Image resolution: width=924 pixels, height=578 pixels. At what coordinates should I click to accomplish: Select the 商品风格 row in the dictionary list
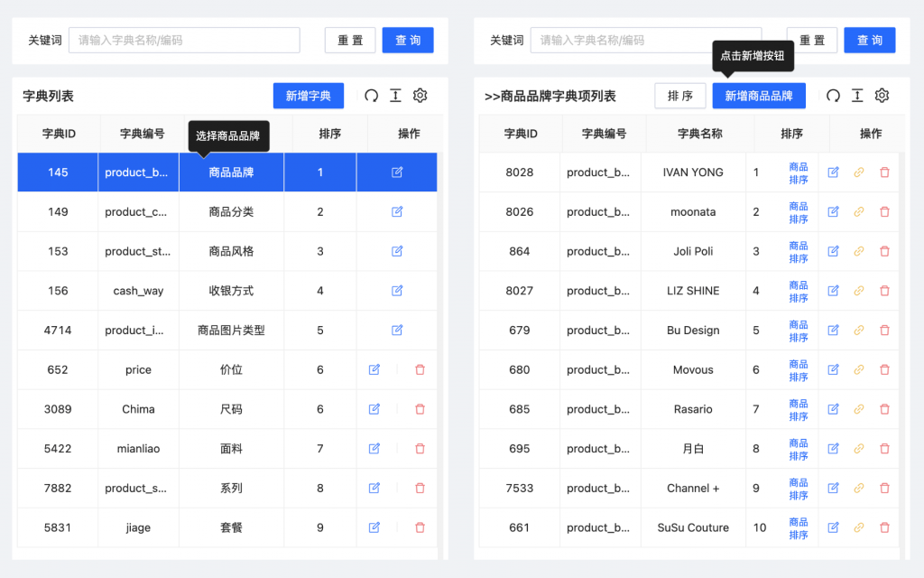pyautogui.click(x=231, y=251)
